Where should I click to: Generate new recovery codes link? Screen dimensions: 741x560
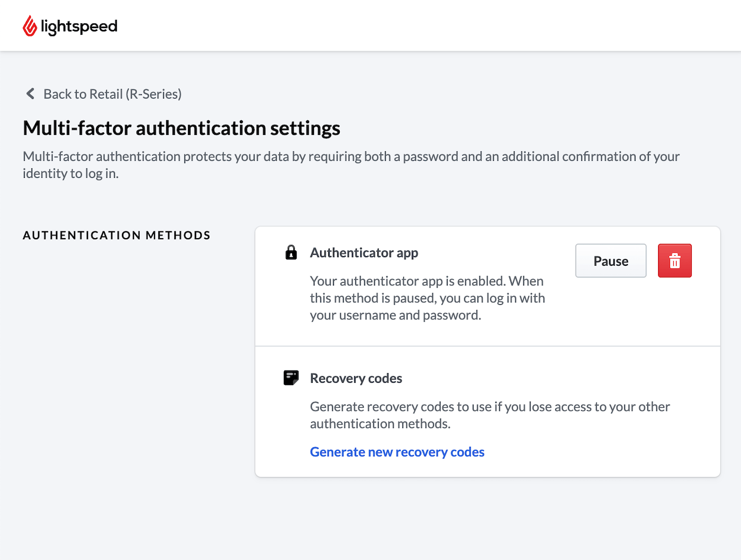pos(397,452)
